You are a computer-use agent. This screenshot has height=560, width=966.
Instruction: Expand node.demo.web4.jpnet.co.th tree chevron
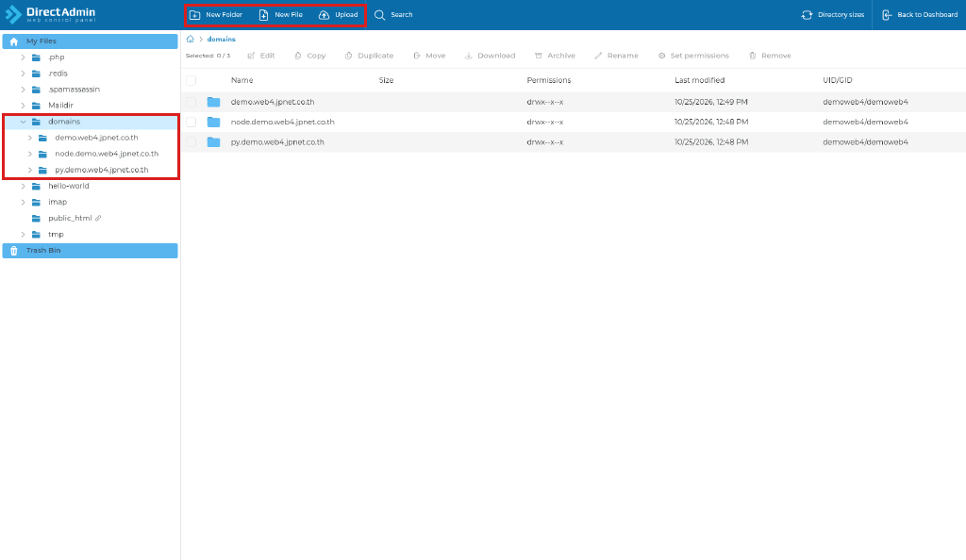(29, 154)
